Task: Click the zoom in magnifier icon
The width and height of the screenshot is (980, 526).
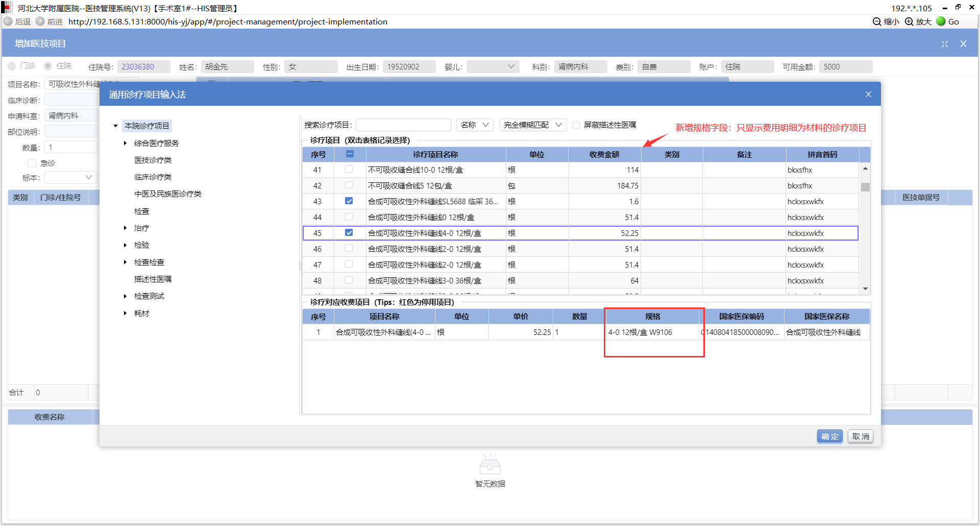Action: pyautogui.click(x=909, y=21)
